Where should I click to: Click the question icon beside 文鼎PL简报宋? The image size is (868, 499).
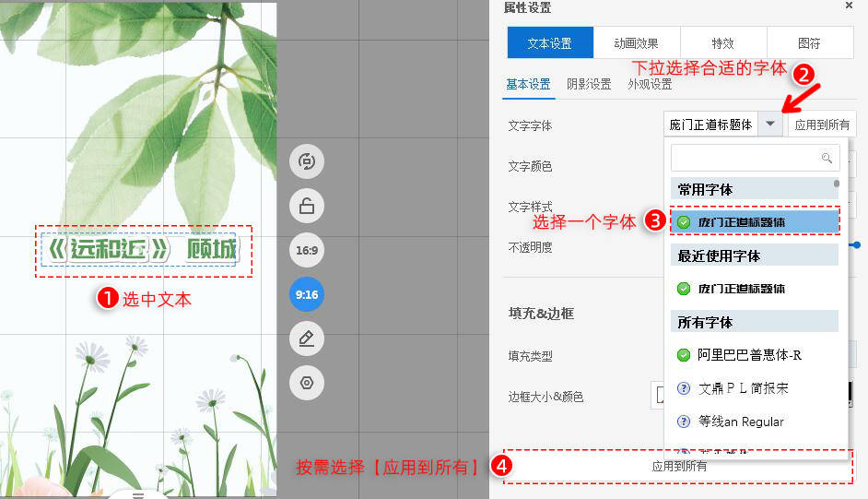684,388
